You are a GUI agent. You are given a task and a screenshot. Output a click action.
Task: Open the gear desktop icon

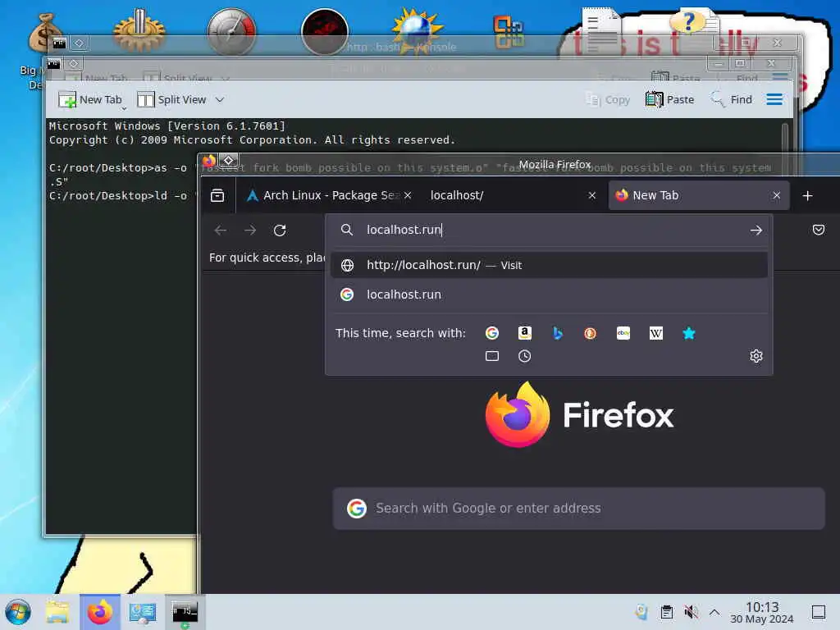(x=139, y=31)
